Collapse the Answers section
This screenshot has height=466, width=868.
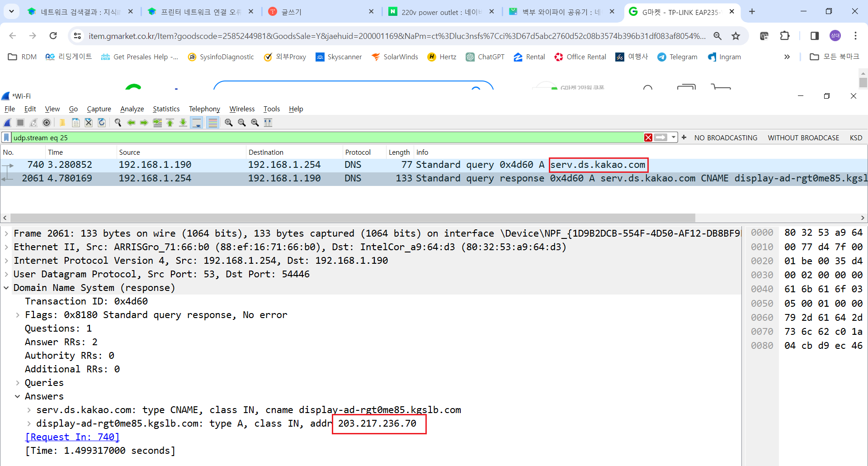pos(18,396)
